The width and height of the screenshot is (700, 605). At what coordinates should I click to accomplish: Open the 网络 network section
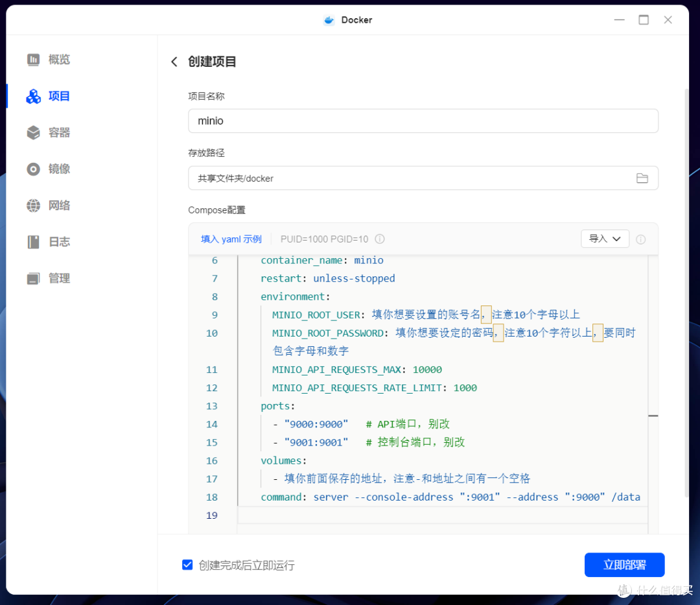48,206
